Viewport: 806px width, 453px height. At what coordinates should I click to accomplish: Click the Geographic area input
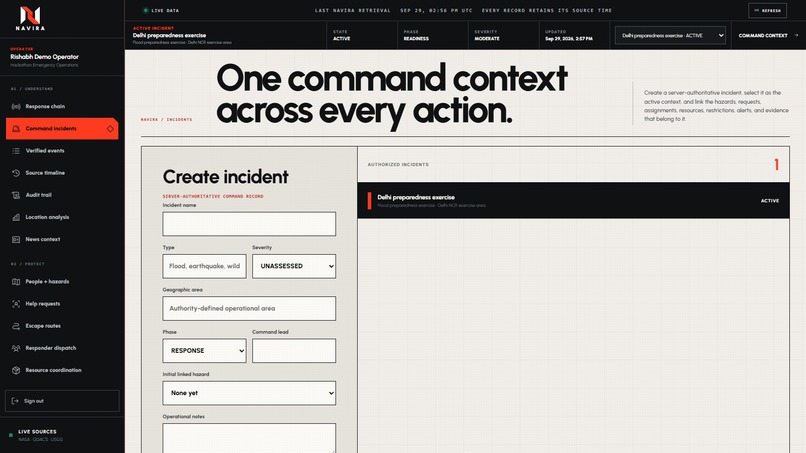pos(249,309)
